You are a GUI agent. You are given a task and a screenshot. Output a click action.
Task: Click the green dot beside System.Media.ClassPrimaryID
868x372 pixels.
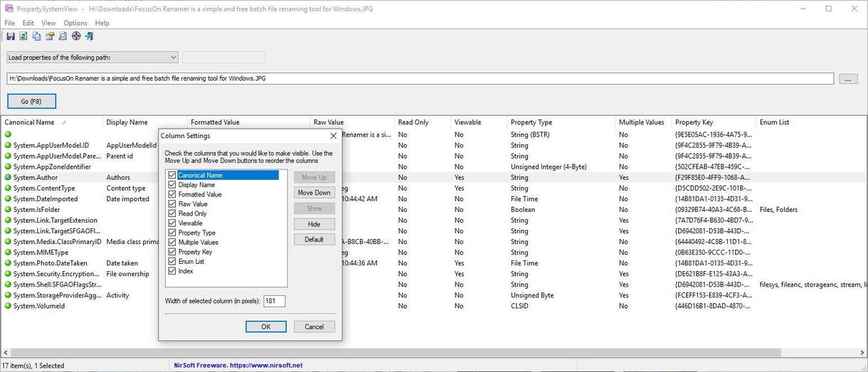pyautogui.click(x=9, y=241)
